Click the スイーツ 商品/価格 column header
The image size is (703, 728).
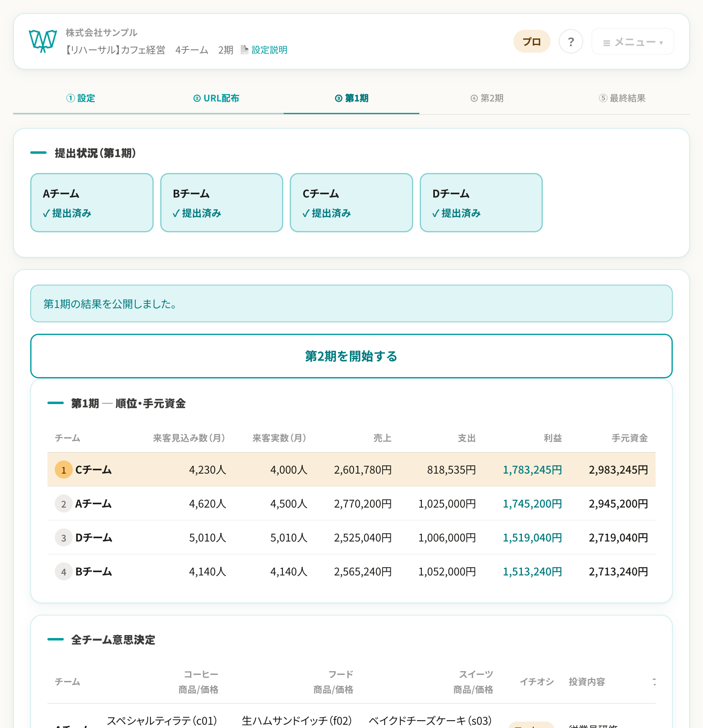(473, 682)
